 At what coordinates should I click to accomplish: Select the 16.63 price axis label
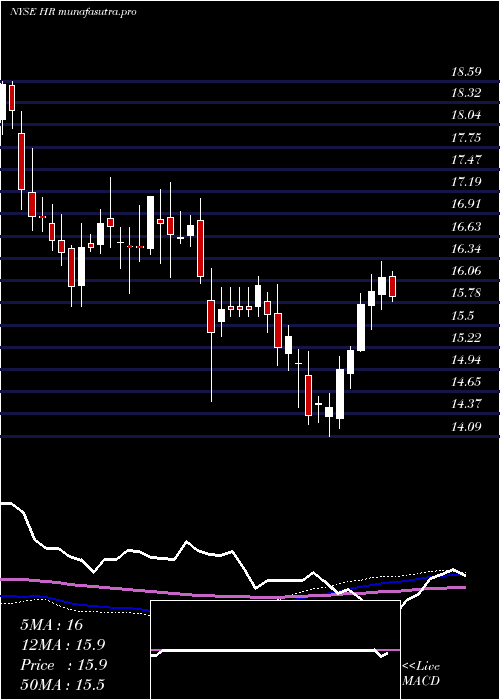coord(467,227)
